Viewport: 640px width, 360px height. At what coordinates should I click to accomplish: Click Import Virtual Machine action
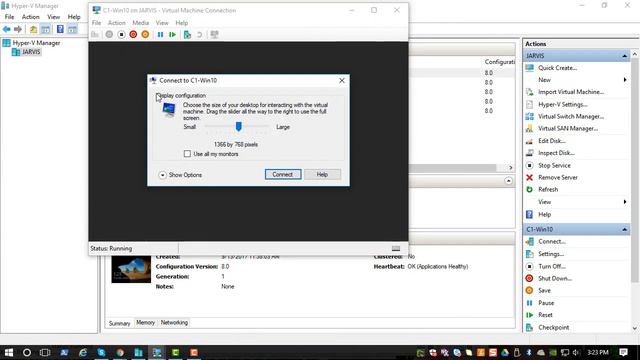click(571, 92)
